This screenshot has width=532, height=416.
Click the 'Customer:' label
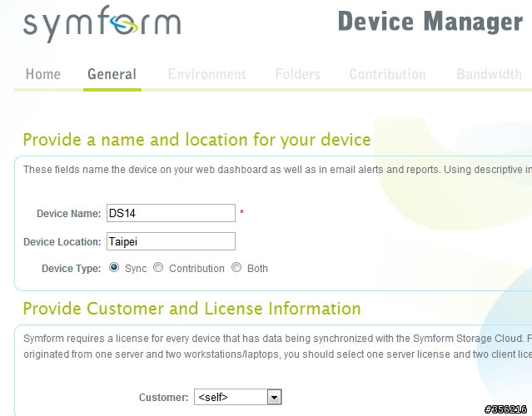(x=163, y=398)
